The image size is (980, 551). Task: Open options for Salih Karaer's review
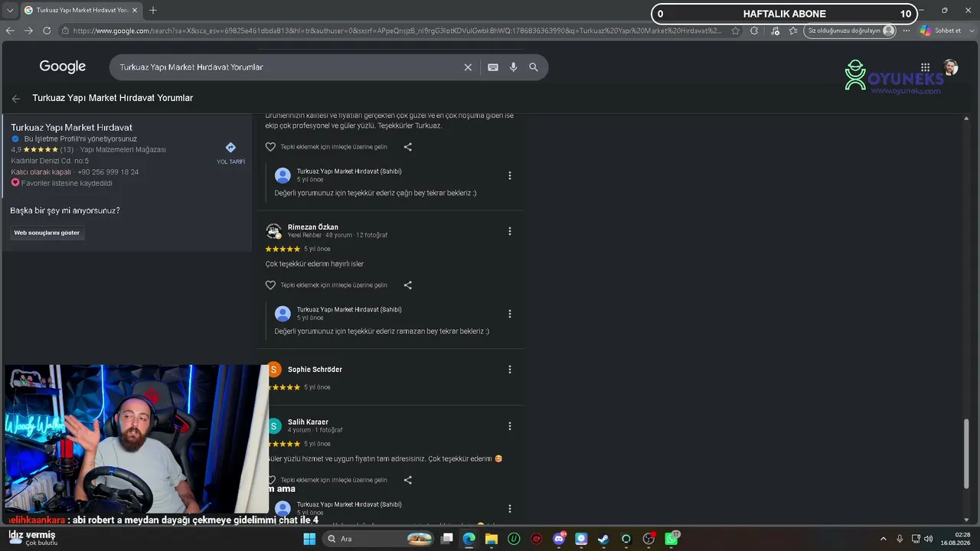[510, 426]
